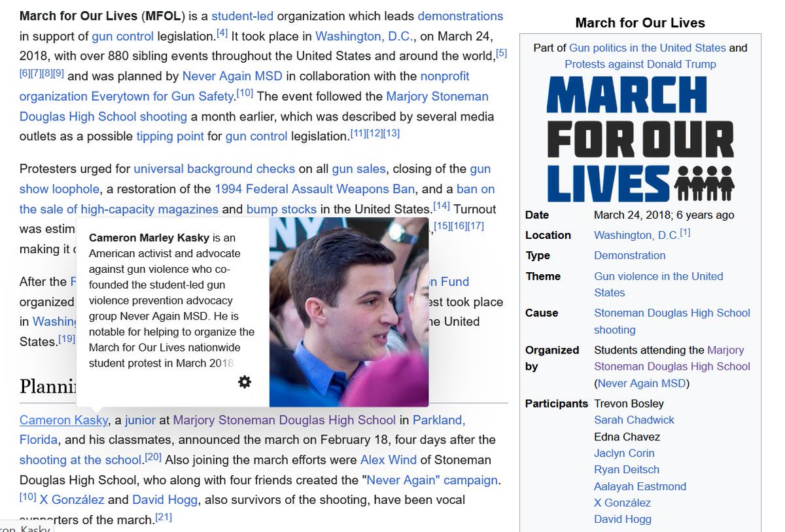Screen dimensions: 785x532
Task: Open the Parkland, Florida link
Action: coord(242,430)
